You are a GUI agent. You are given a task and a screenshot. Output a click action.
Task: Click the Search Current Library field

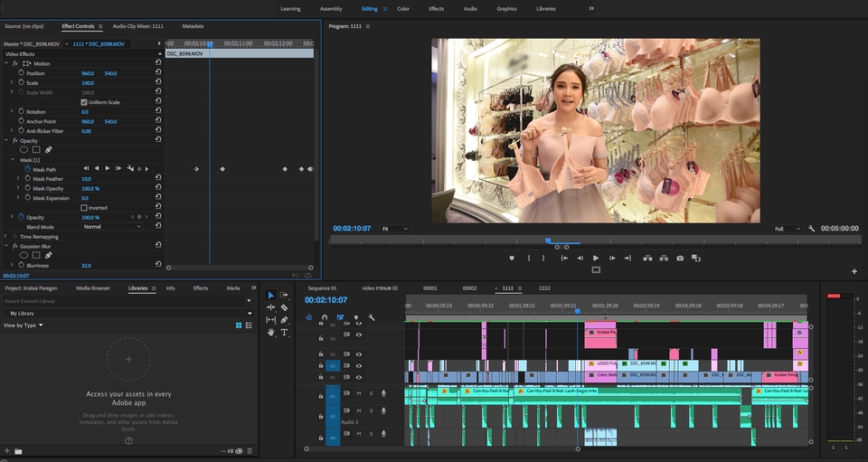[x=125, y=301]
